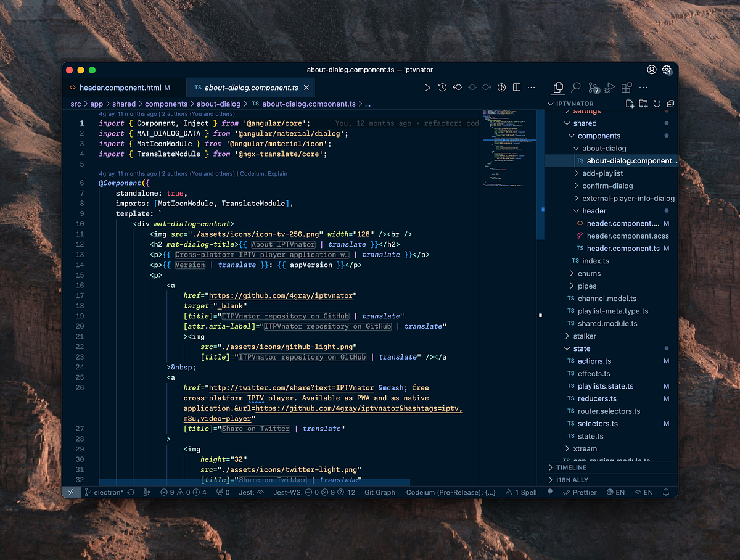Switch to the header.component.html tab

[121, 87]
